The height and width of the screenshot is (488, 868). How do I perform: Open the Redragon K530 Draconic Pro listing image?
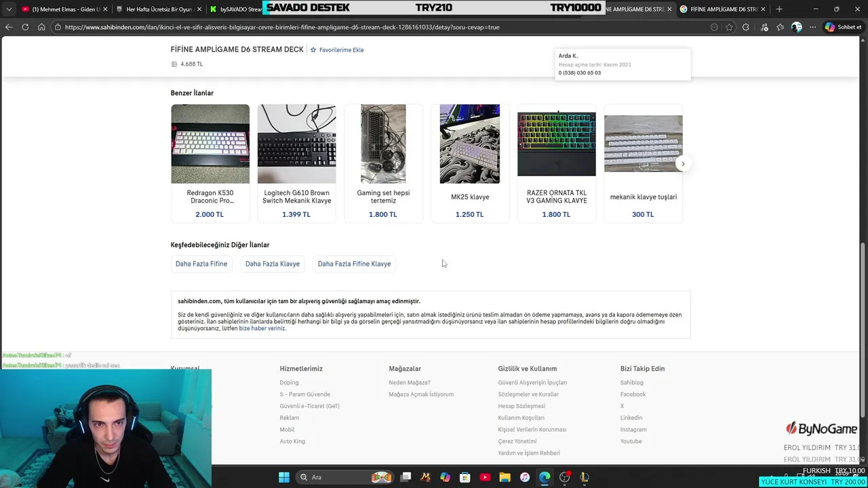(210, 144)
